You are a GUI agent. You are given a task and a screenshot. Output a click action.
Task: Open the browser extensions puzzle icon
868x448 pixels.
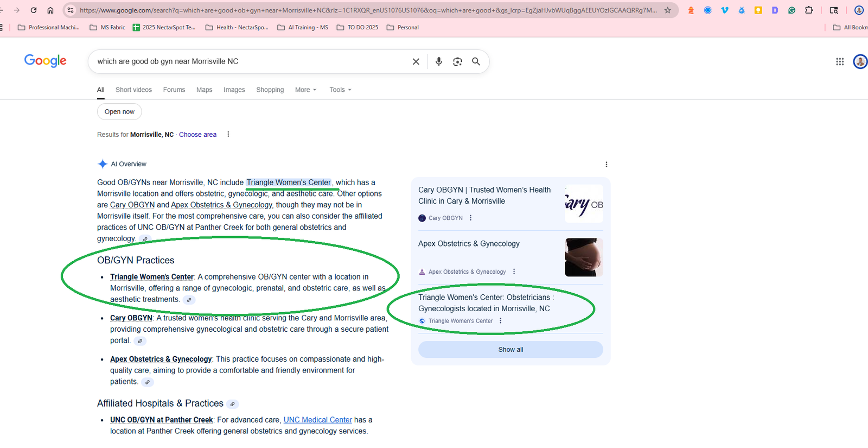(x=809, y=10)
